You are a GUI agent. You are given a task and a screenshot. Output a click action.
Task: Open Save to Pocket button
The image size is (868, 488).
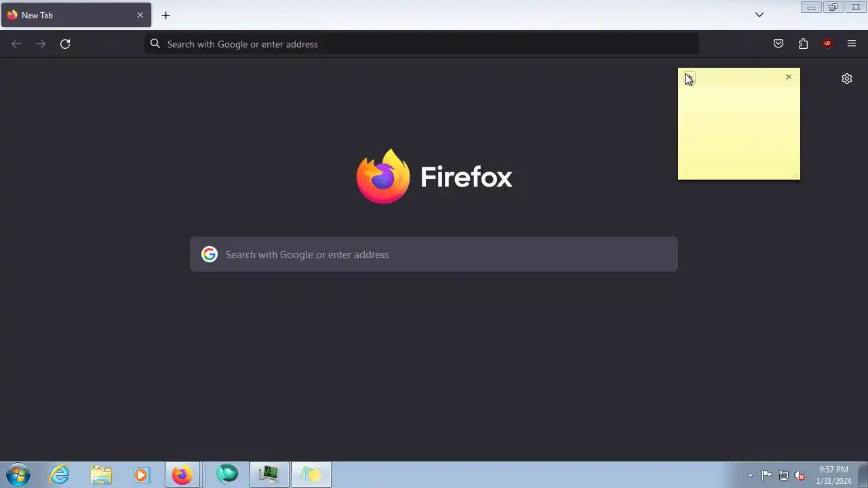778,44
